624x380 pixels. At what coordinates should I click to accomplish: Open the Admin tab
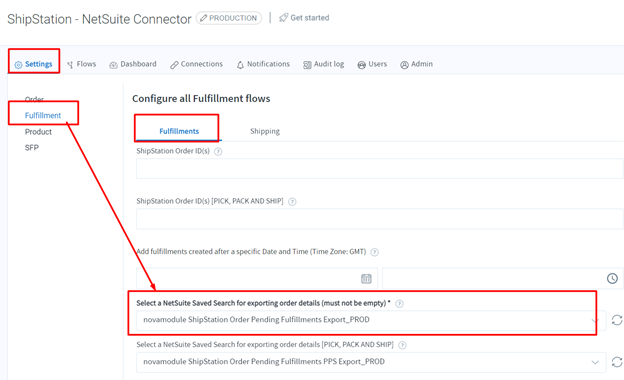pos(416,64)
